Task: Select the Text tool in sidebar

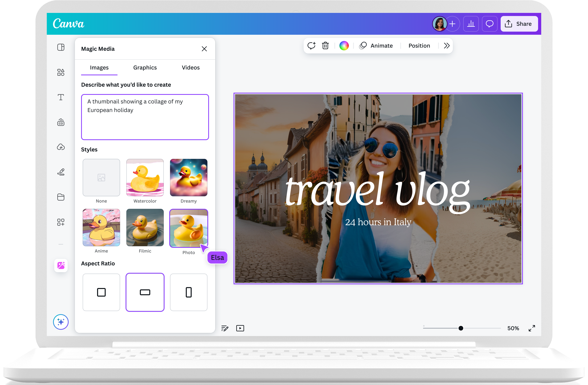Action: (x=61, y=97)
